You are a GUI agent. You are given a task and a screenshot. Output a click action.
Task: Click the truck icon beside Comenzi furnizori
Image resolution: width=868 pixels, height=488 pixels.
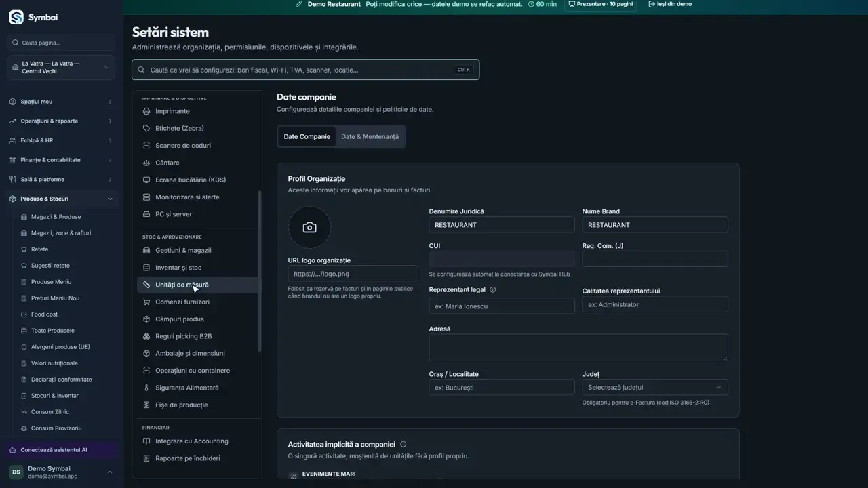146,302
